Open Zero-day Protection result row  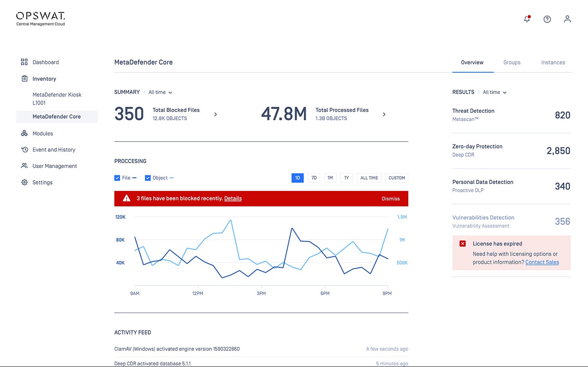coord(511,150)
